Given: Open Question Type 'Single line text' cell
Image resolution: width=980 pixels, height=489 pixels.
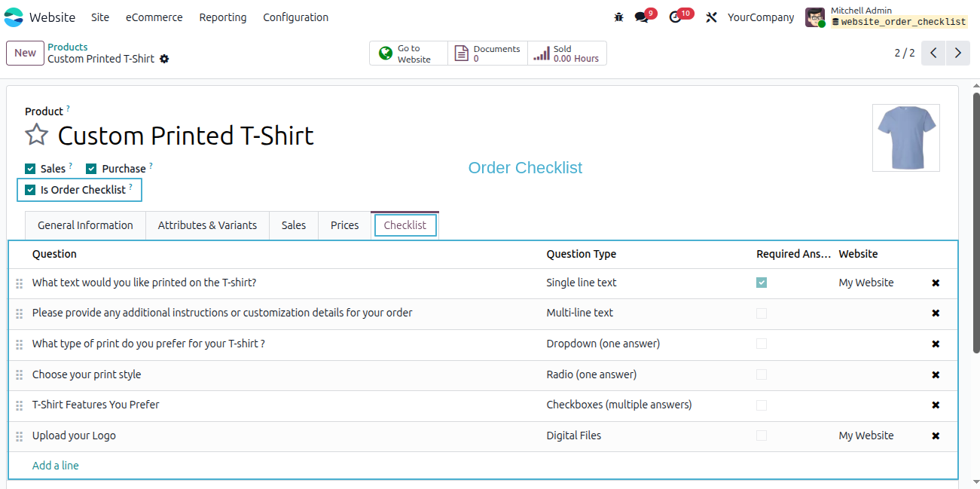Looking at the screenshot, I should coord(582,283).
